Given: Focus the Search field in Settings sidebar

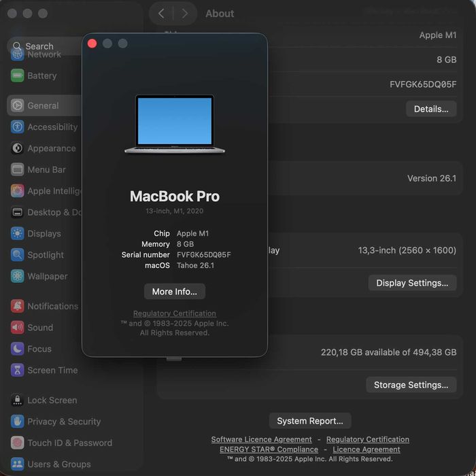Looking at the screenshot, I should click(x=46, y=46).
